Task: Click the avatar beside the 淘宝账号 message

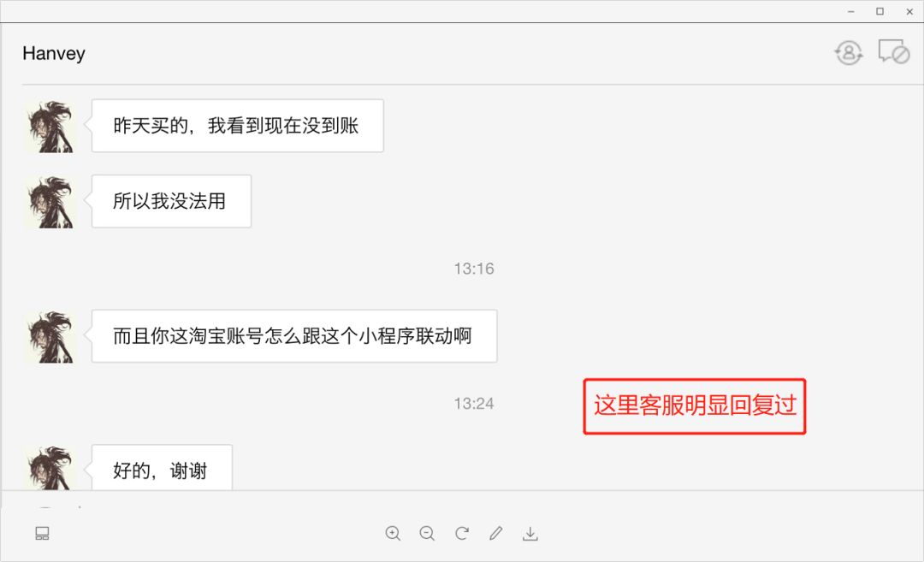Action: [50, 337]
